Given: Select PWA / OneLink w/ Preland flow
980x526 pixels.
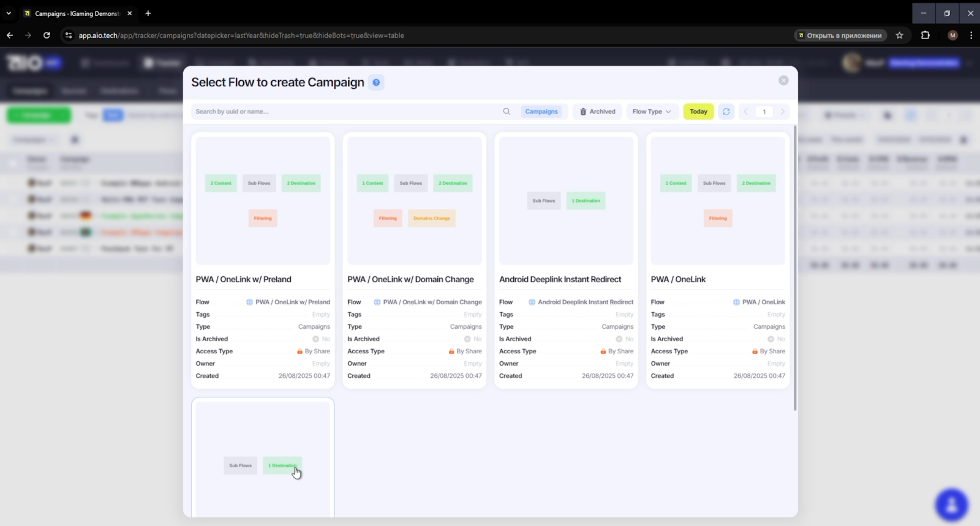Looking at the screenshot, I should click(263, 201).
